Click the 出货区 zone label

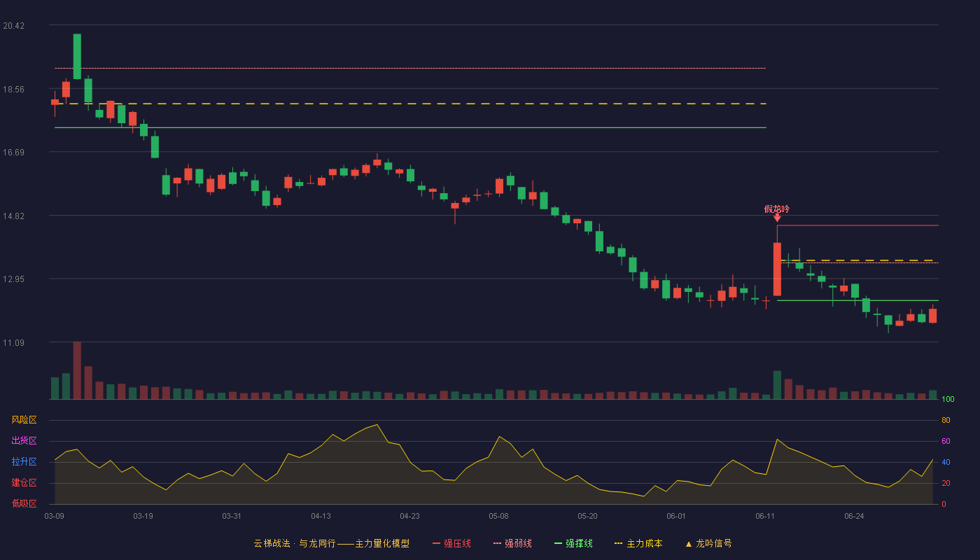[x=24, y=441]
